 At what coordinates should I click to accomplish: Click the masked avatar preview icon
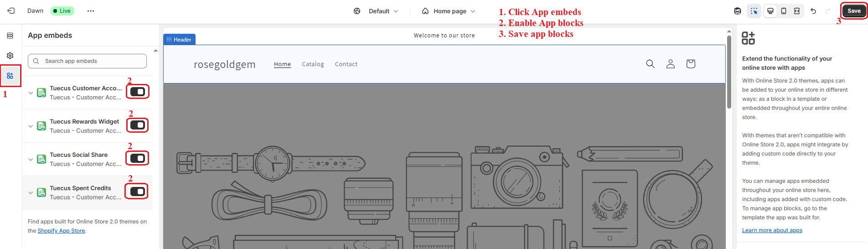(x=738, y=11)
